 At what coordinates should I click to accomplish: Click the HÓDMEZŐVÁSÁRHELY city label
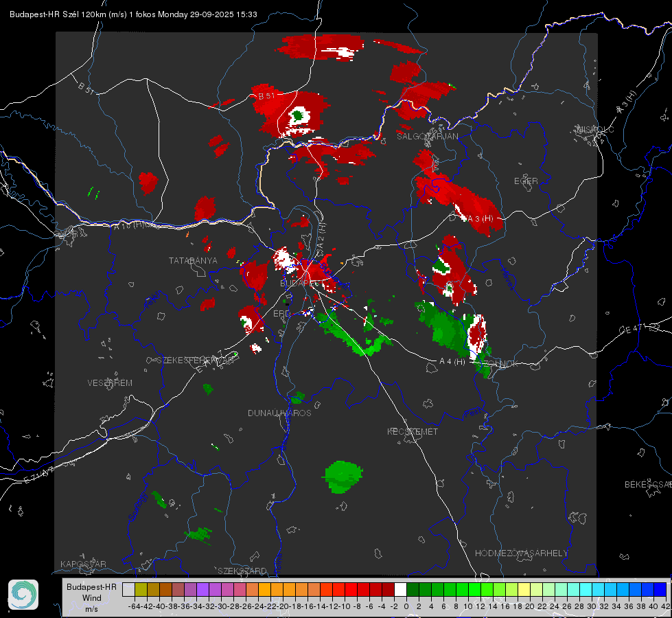521,553
